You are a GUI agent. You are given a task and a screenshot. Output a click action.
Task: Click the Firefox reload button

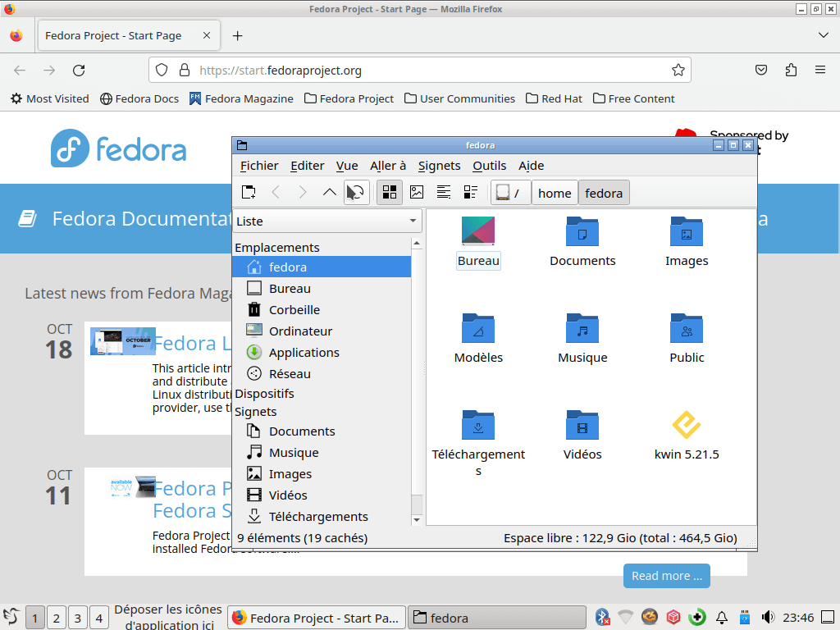coord(79,71)
